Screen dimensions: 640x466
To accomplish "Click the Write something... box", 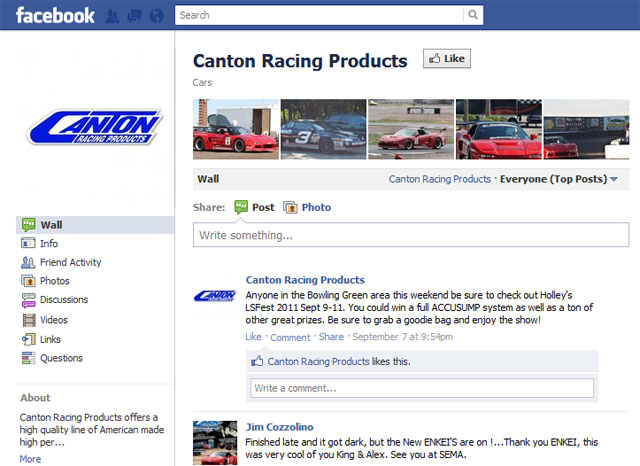I will [411, 235].
